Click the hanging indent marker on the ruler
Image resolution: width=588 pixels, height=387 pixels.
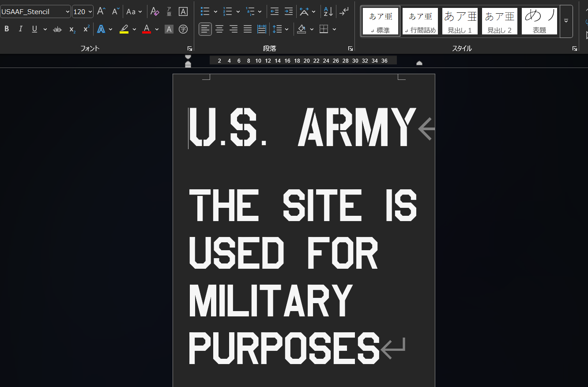(x=188, y=63)
